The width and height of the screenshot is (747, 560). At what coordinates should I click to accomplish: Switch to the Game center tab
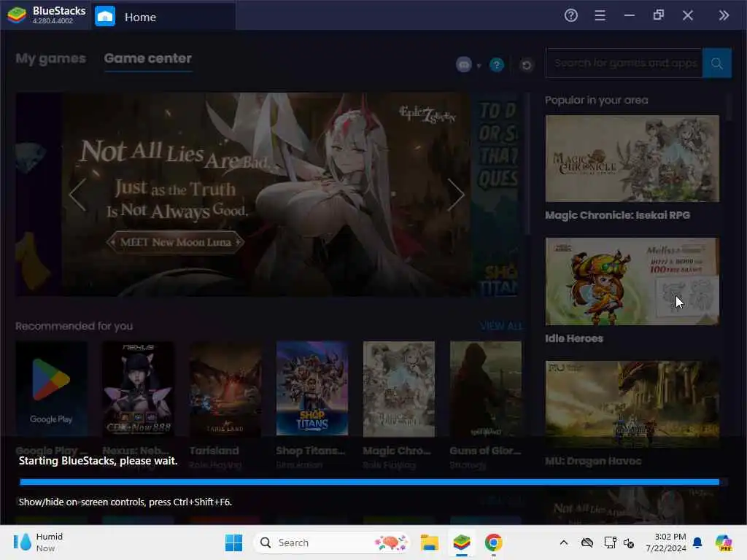pos(147,58)
